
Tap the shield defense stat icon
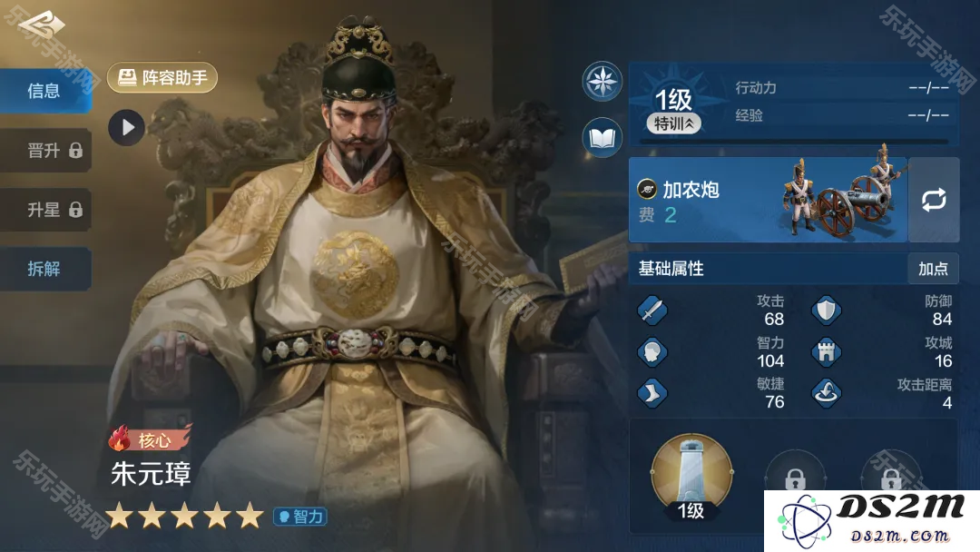click(827, 310)
